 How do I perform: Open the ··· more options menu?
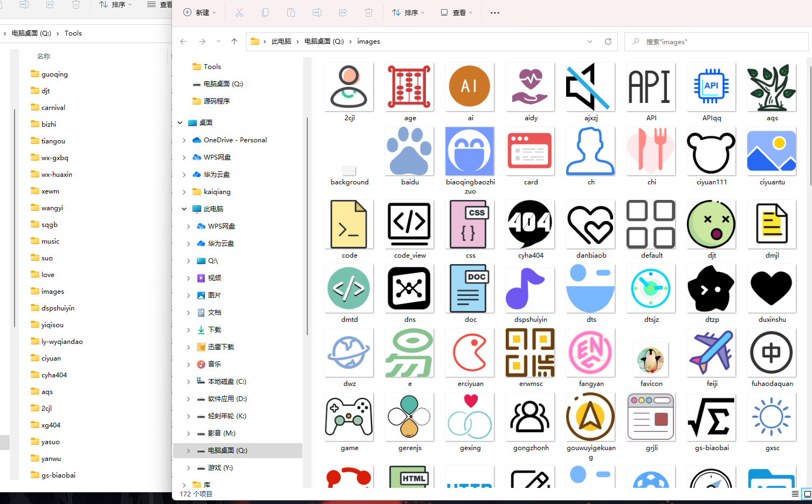tap(494, 12)
